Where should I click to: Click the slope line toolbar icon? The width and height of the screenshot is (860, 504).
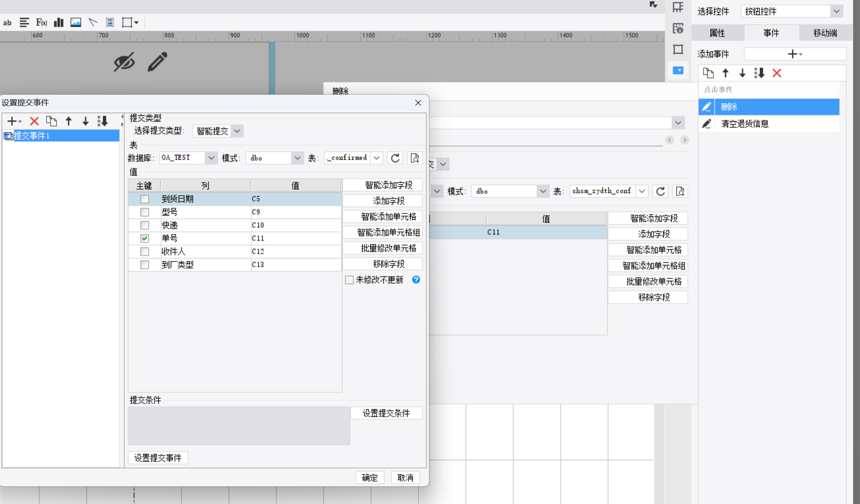tap(93, 23)
